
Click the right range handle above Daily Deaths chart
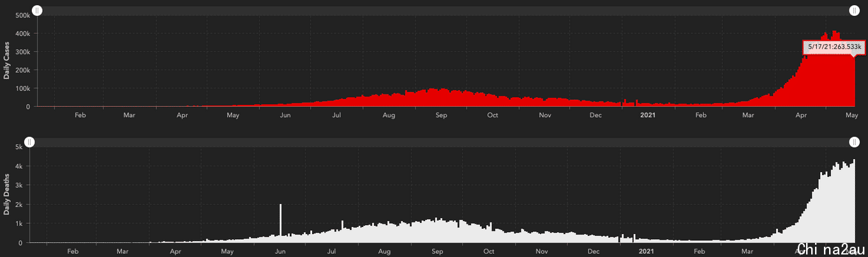[854, 141]
